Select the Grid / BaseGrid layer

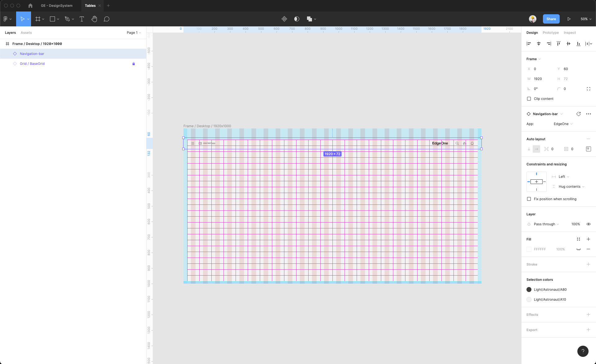click(32, 64)
